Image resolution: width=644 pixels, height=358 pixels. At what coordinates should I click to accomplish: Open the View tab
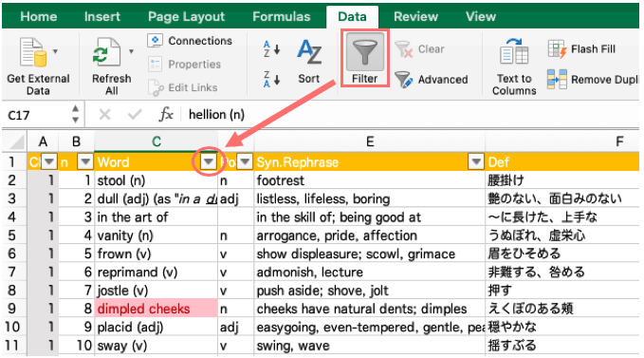point(481,17)
